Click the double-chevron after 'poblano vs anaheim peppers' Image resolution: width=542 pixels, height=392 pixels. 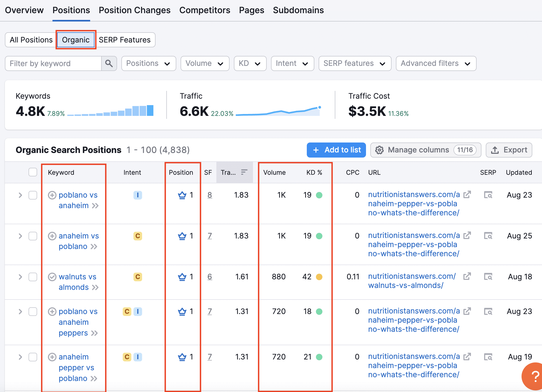pyautogui.click(x=94, y=333)
